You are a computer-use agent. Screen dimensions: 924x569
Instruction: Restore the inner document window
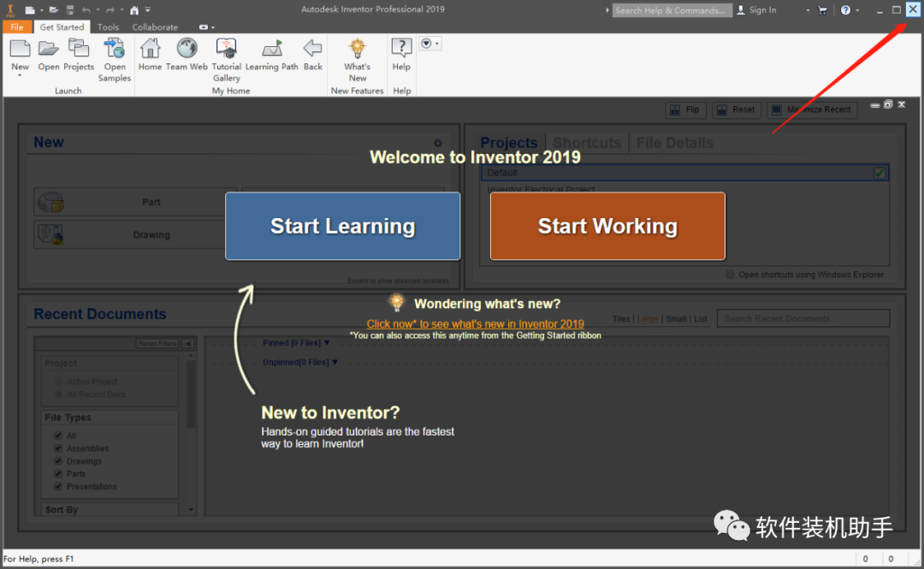point(888,104)
